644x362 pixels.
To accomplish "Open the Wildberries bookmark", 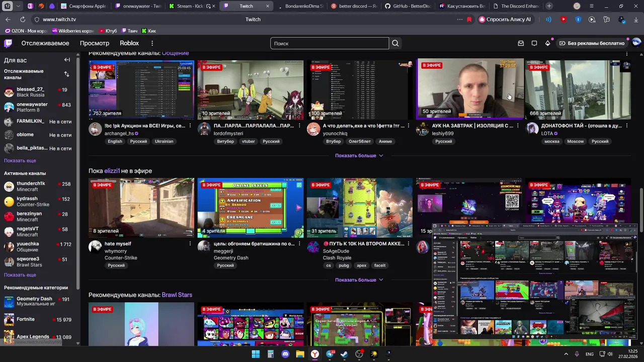I will [x=72, y=31].
